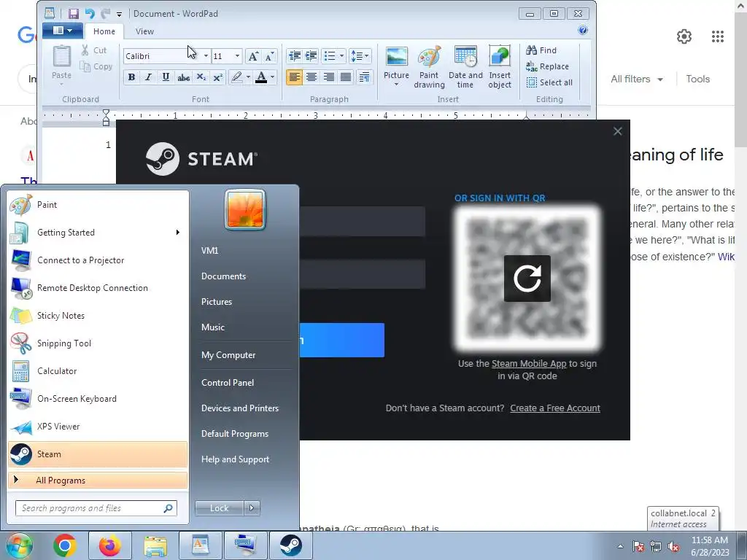Open Firefox from taskbar
747x560 pixels.
pyautogui.click(x=109, y=545)
